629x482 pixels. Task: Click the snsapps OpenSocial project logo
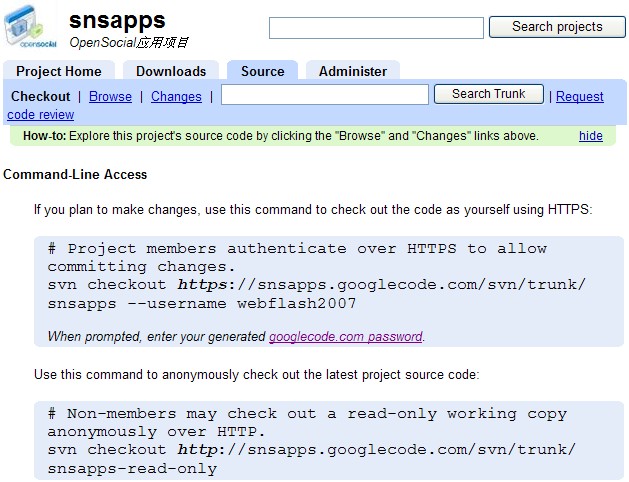30,26
